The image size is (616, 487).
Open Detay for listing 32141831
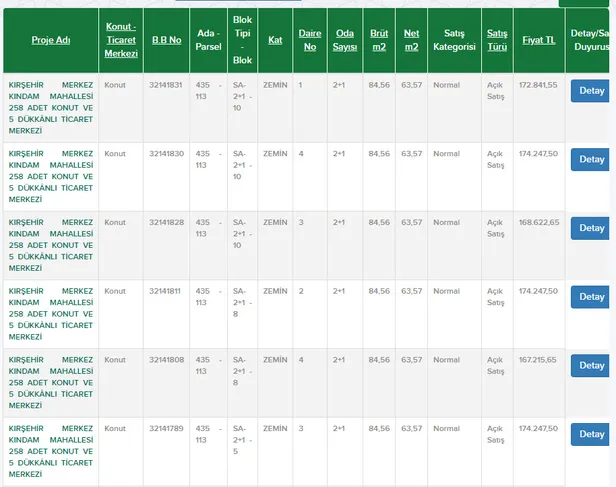[x=591, y=90]
